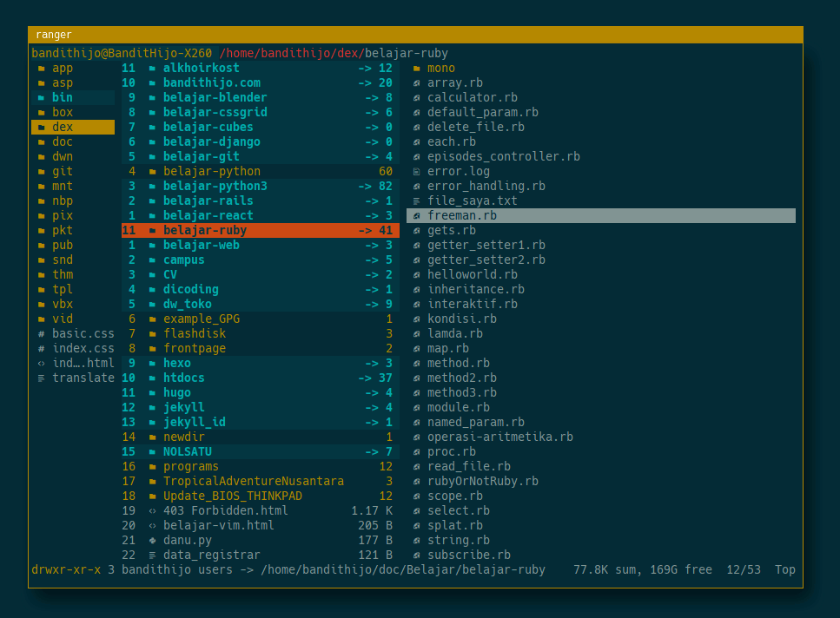
Task: Click the Python icon beside danu.py
Action: [x=152, y=541]
